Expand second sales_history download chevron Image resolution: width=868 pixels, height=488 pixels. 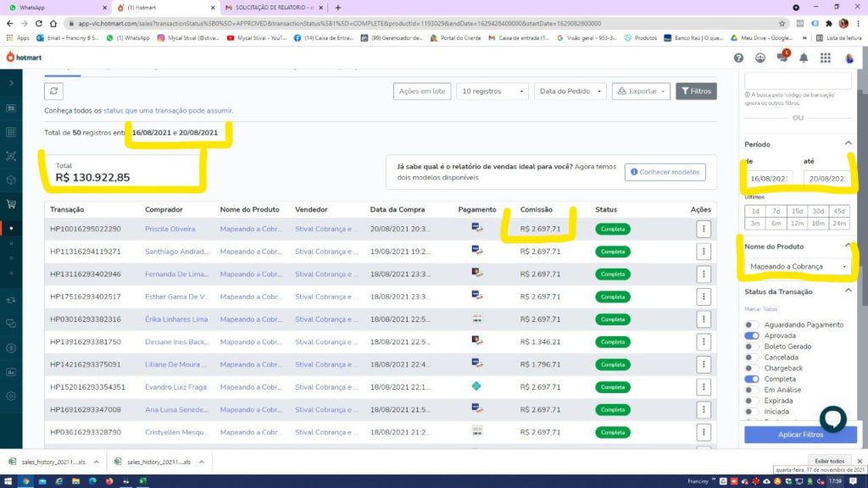click(x=202, y=462)
